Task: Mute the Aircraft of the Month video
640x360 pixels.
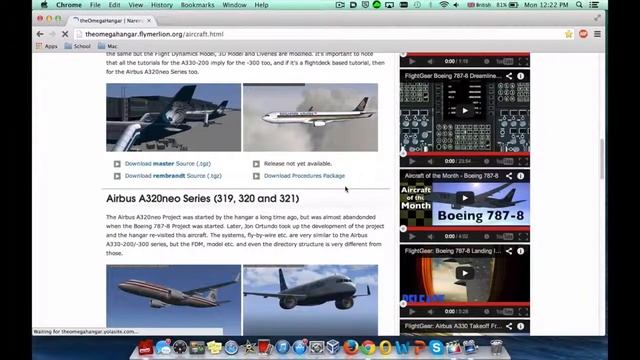Action: (x=430, y=236)
